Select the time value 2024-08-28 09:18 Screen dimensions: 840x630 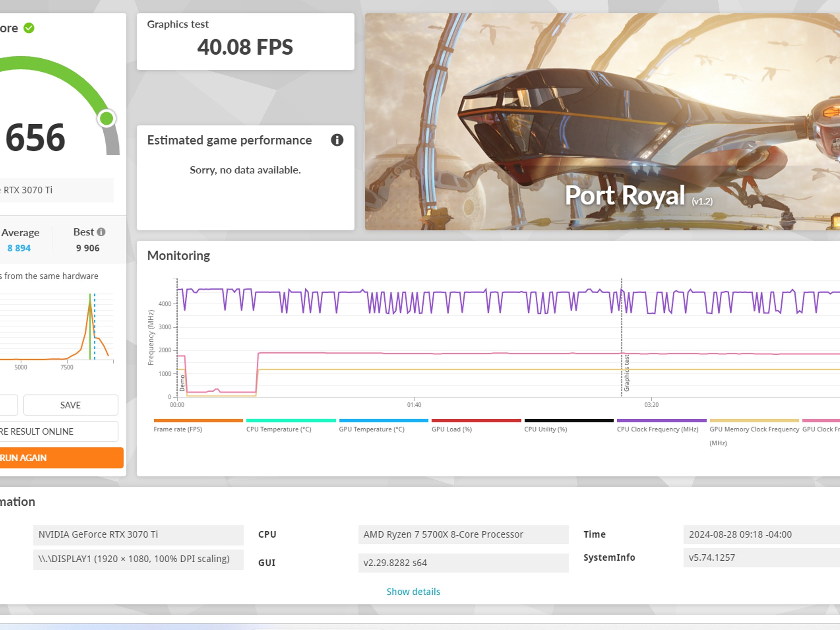(762, 534)
